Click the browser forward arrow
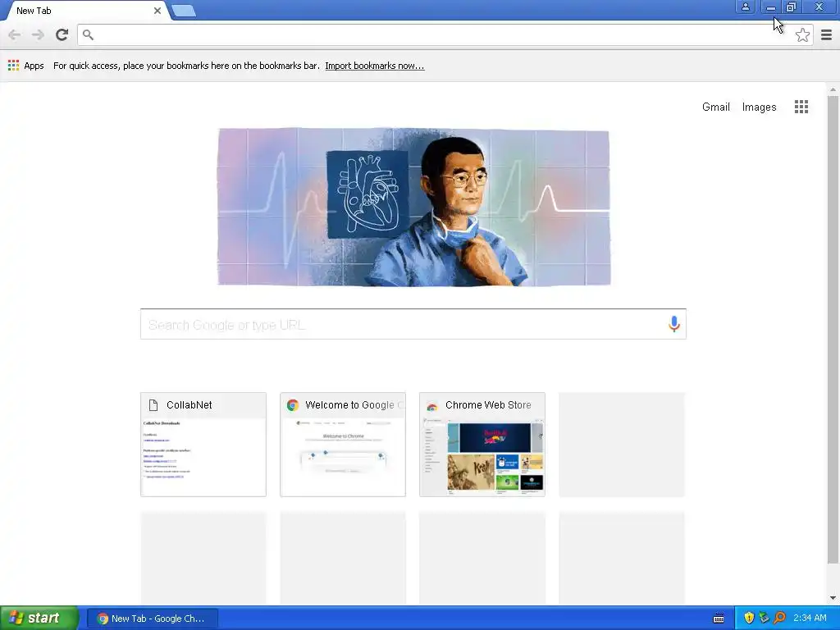The height and width of the screenshot is (630, 840). click(x=38, y=34)
